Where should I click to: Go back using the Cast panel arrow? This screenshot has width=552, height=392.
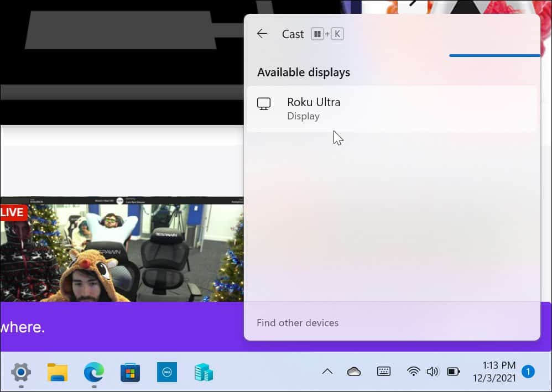(262, 34)
